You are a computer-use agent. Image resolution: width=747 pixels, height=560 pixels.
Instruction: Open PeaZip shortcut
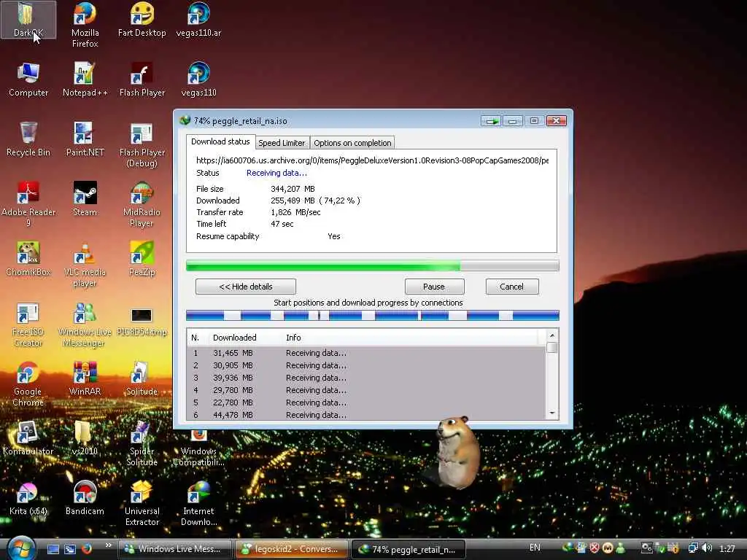tap(142, 259)
